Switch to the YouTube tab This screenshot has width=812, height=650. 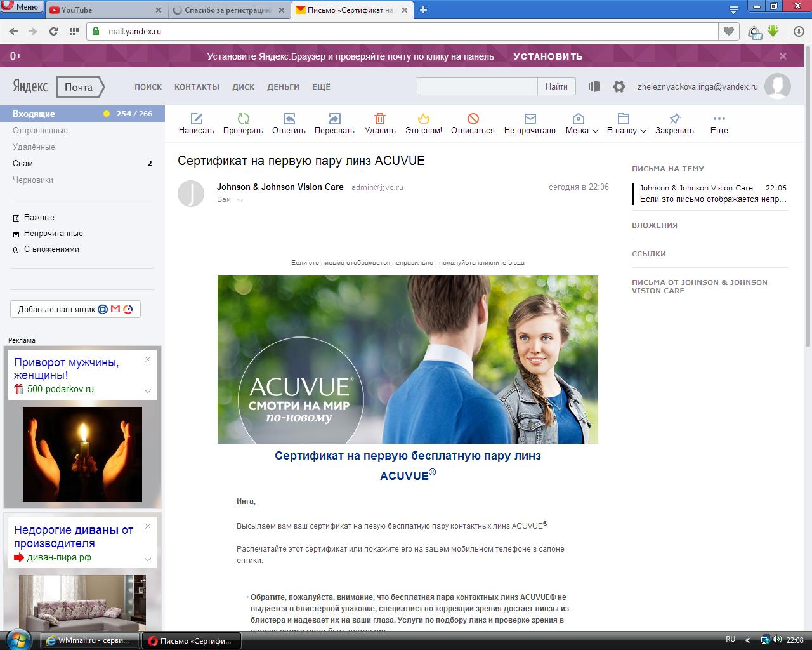tap(105, 10)
